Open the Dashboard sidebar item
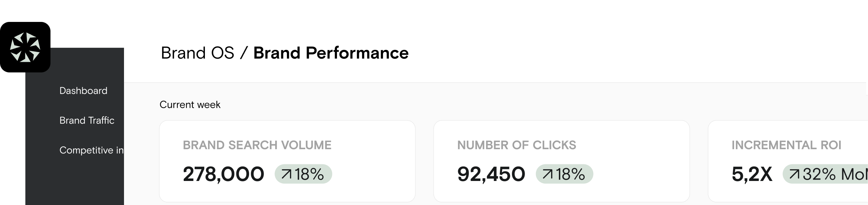 83,91
